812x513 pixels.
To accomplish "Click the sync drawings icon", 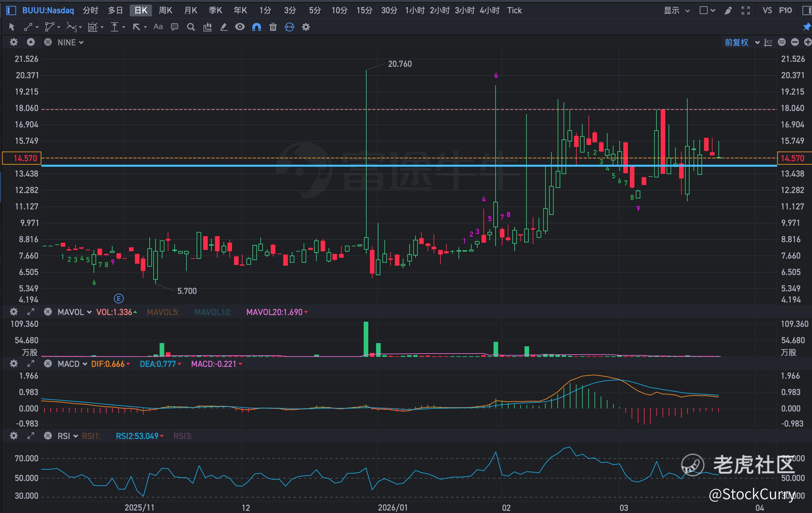I will [x=289, y=27].
